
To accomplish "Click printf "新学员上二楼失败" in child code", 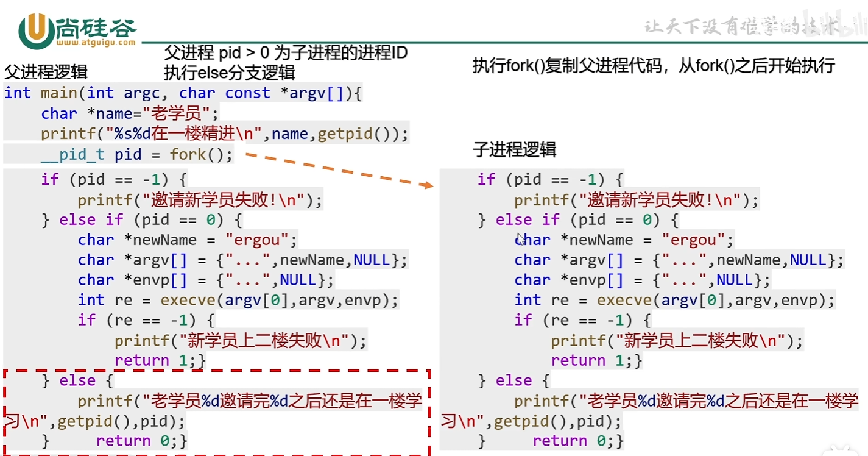I will (x=677, y=340).
